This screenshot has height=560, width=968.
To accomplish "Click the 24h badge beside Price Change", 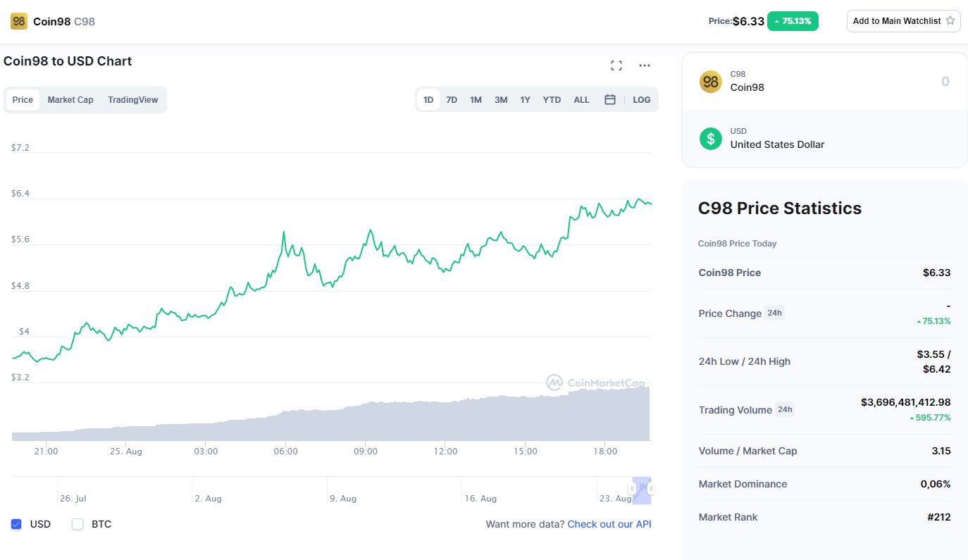I will pyautogui.click(x=774, y=313).
